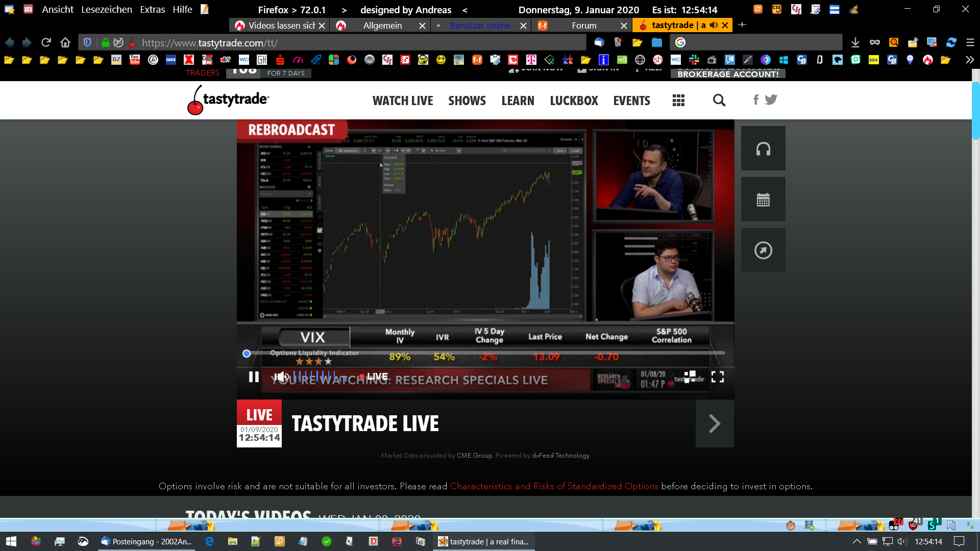Open the LUCKBOX navigation link
The height and width of the screenshot is (551, 980).
[574, 101]
